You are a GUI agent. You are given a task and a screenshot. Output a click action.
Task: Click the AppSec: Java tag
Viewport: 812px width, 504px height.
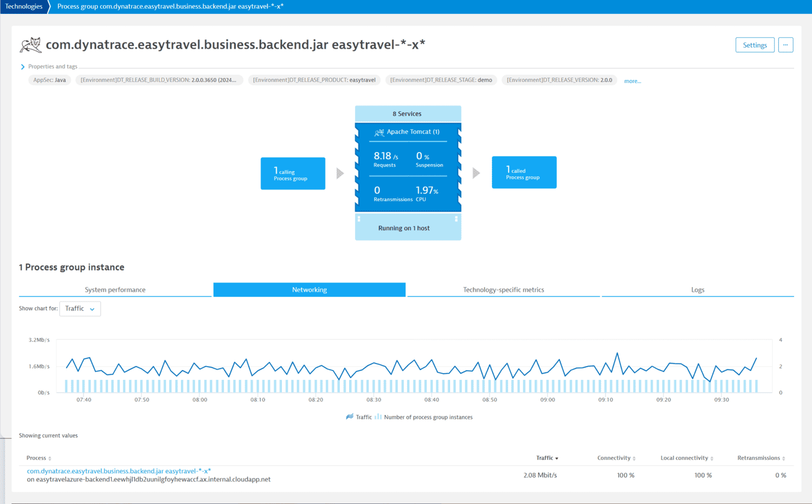click(49, 80)
